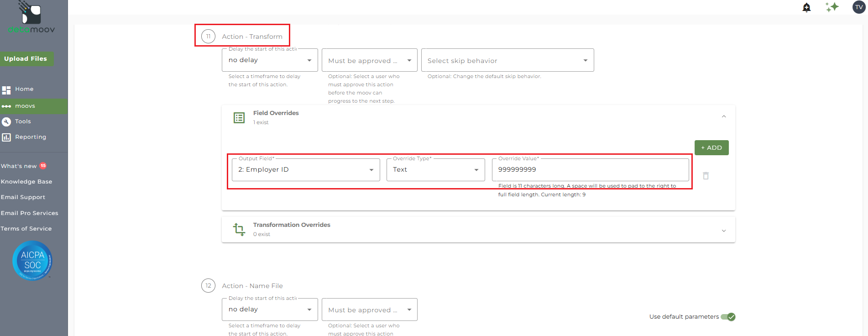The width and height of the screenshot is (868, 336).
Task: Open the Output Field dropdown
Action: (306, 170)
